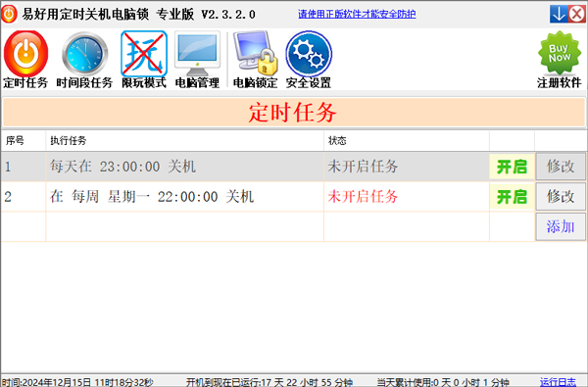Viewport: 588px width, 387px height.
Task: Open the 定时任务 red power icon
Action: [x=25, y=54]
